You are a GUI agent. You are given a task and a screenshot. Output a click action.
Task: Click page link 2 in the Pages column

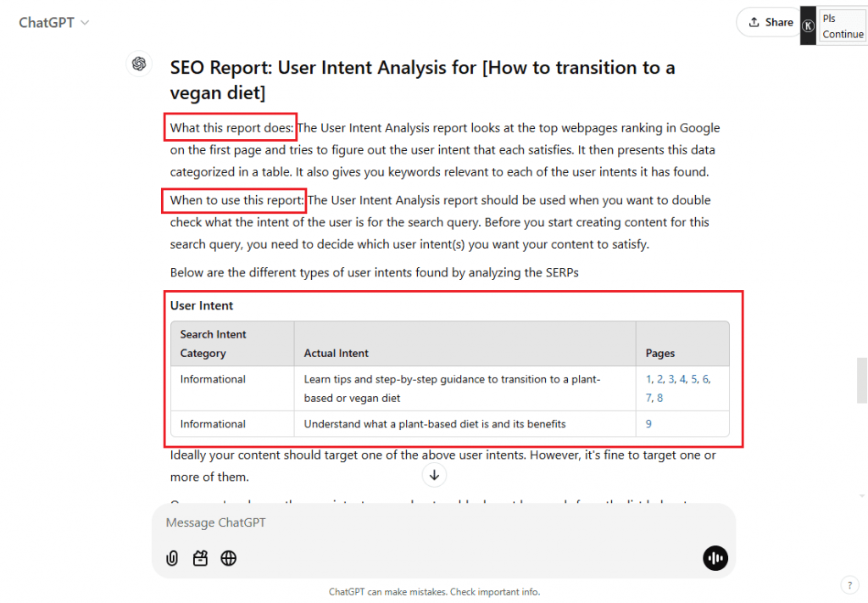pyautogui.click(x=660, y=379)
